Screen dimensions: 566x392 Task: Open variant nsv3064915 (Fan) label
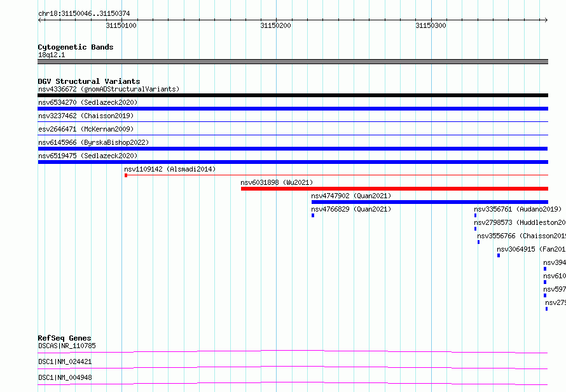coord(531,249)
